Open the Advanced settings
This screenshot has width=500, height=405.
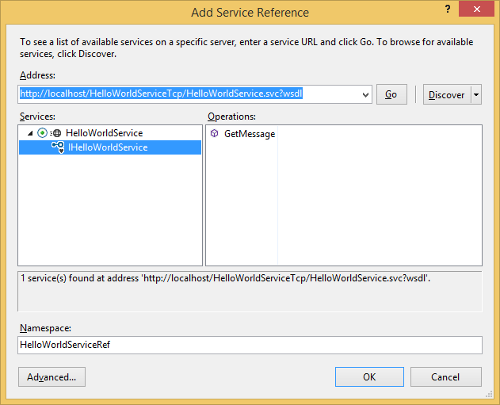point(52,377)
